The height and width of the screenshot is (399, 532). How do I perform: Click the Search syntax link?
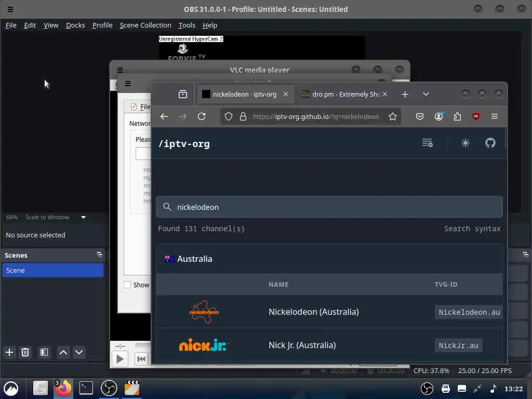pos(472,229)
